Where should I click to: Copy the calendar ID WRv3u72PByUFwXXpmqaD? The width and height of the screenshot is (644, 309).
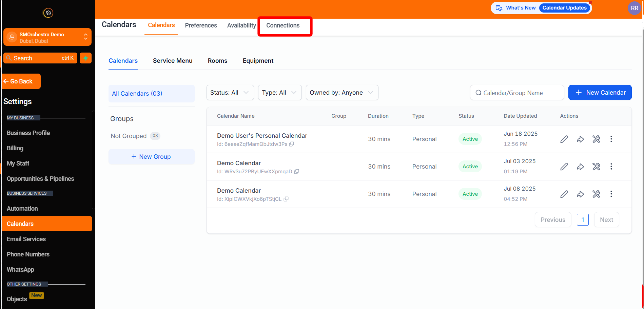click(296, 172)
